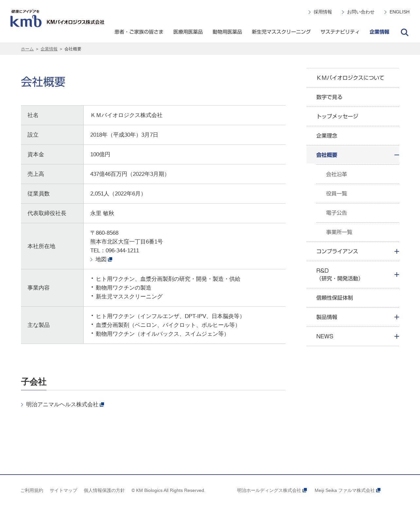Image resolution: width=420 pixels, height=505 pixels.
Task: Open 新生児マススクリーニング menu
Action: tap(281, 32)
